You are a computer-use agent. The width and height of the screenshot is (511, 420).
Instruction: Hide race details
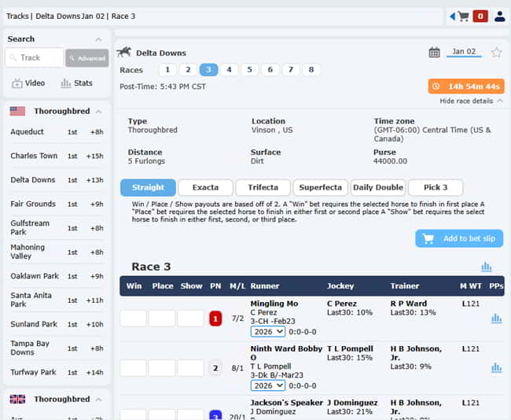tap(471, 101)
